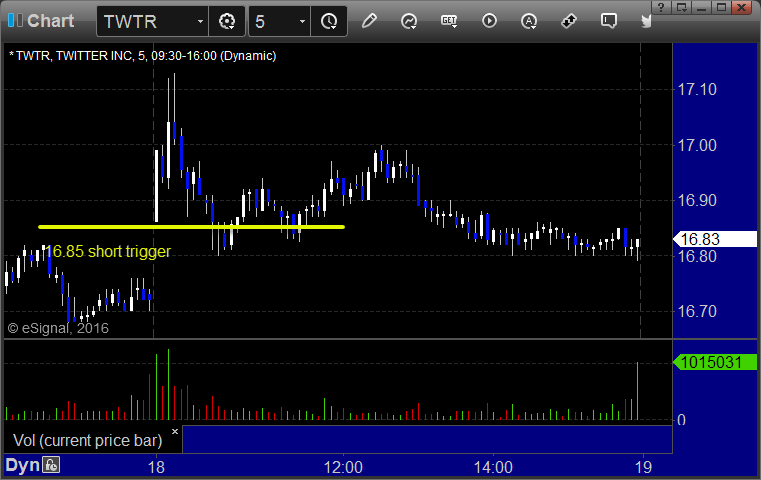Screen dimensions: 761x480
Task: Open the TWTR symbol dropdown arrow
Action: tap(200, 22)
